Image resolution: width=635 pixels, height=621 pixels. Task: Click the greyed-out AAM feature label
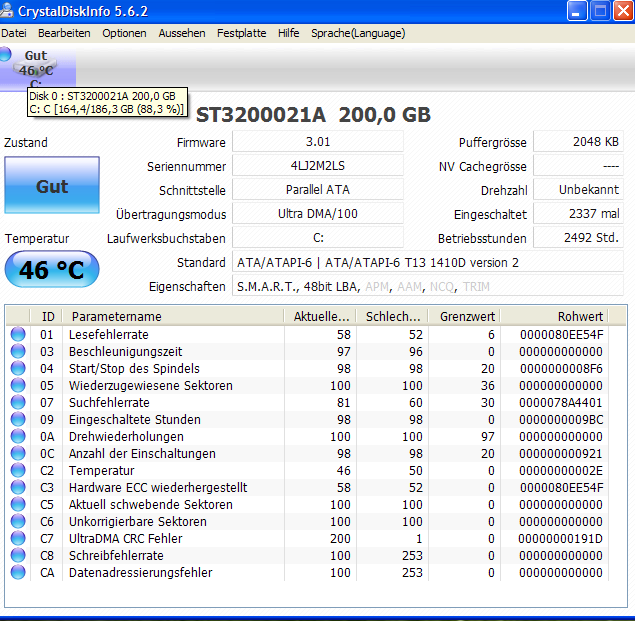(409, 287)
